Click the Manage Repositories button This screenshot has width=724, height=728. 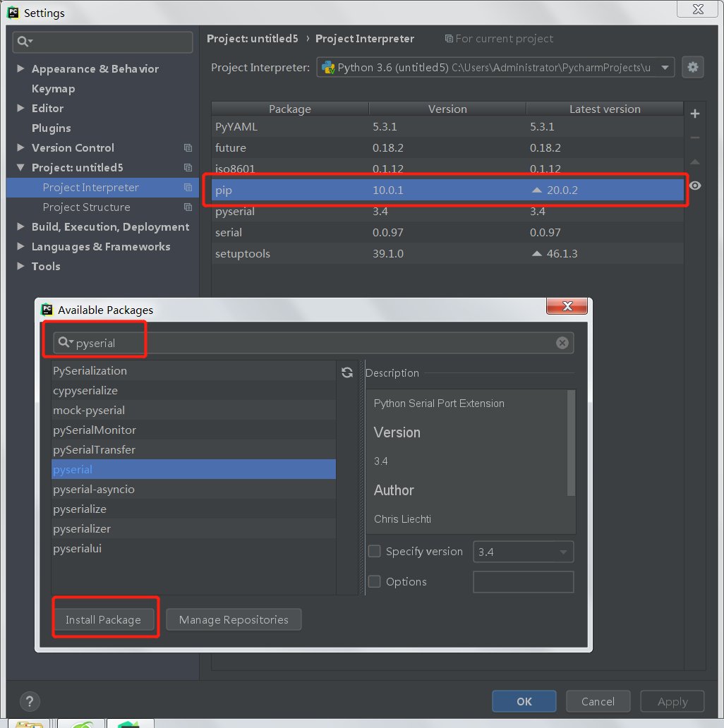234,620
